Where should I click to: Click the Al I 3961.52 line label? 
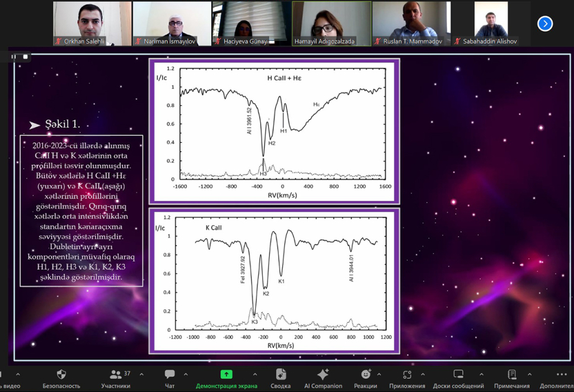point(249,121)
